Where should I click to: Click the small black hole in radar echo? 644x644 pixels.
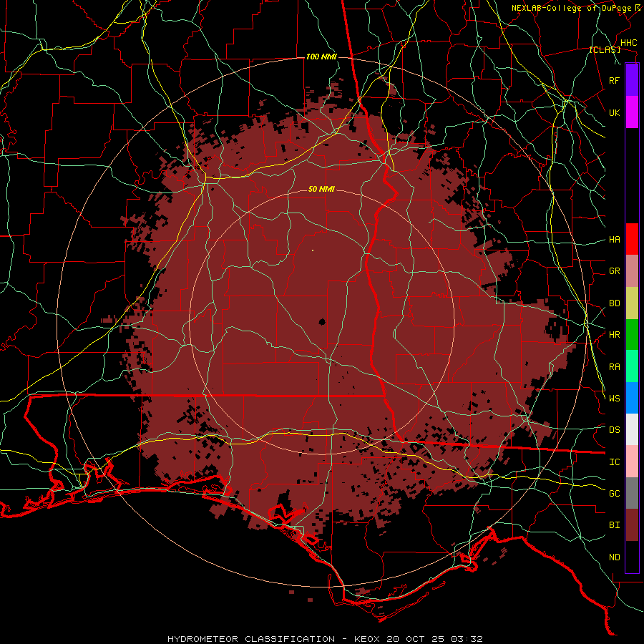tap(322, 321)
